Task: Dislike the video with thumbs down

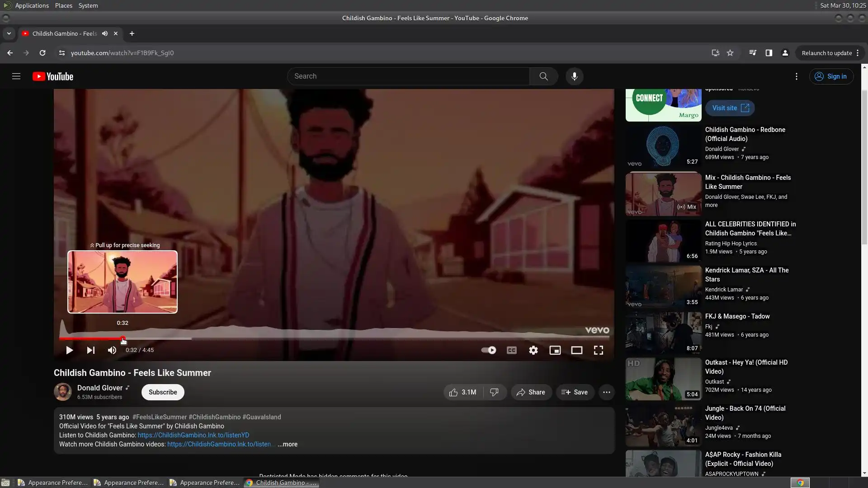Action: point(494,392)
